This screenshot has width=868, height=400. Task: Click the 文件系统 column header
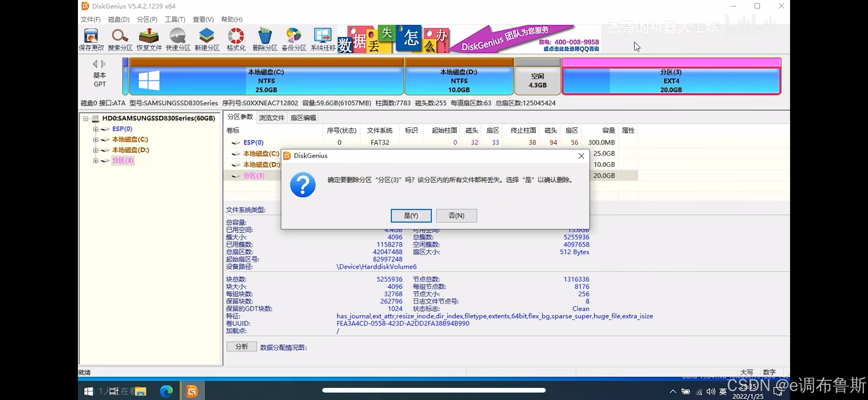click(380, 130)
